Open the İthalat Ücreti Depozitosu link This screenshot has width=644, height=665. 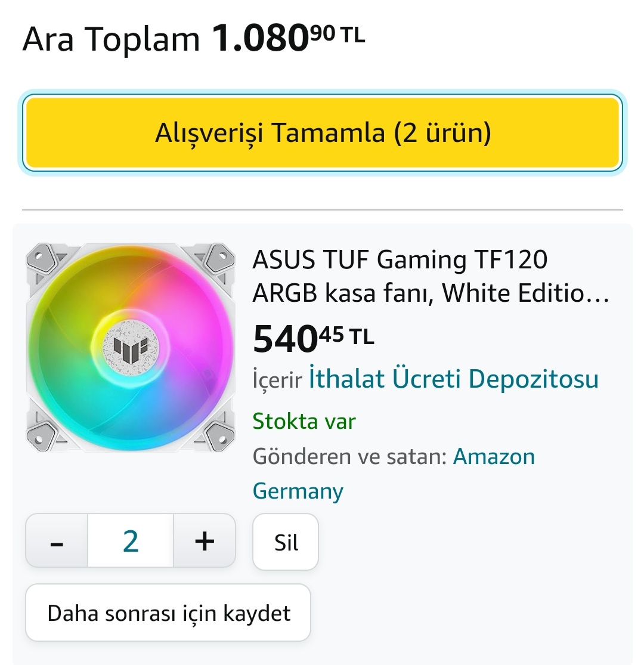pyautogui.click(x=453, y=379)
